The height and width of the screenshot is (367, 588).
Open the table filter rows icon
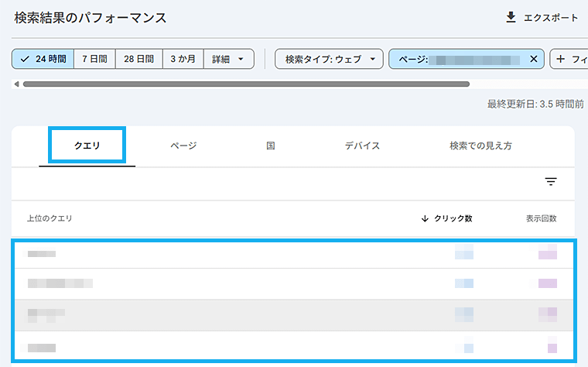coord(551,181)
